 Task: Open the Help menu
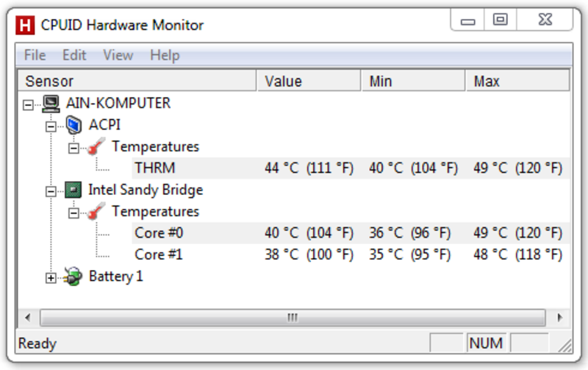click(165, 55)
